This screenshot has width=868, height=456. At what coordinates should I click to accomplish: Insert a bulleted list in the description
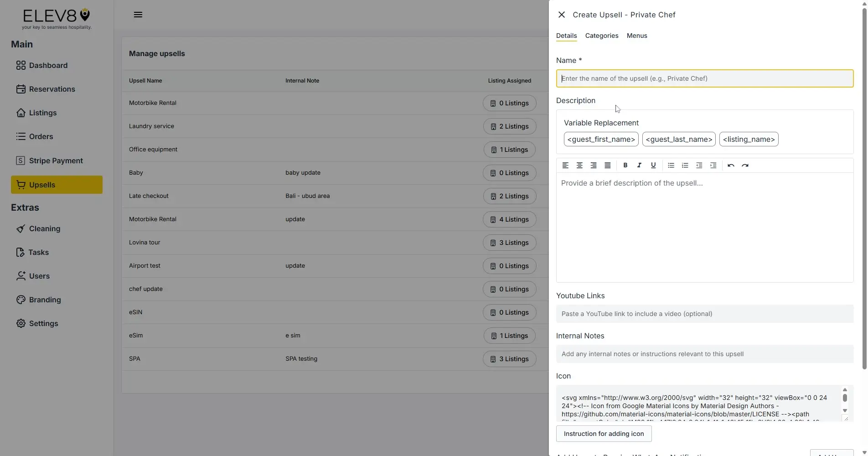pos(671,165)
